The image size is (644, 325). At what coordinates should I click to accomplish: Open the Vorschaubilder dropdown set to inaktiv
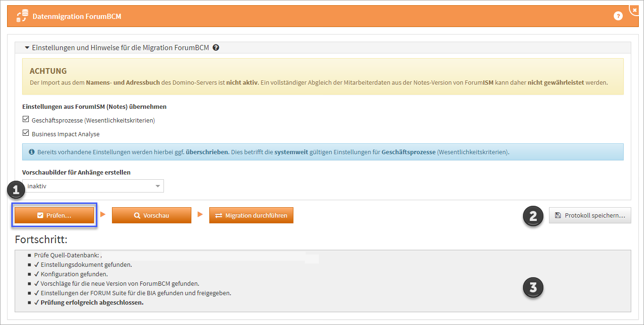pyautogui.click(x=93, y=186)
